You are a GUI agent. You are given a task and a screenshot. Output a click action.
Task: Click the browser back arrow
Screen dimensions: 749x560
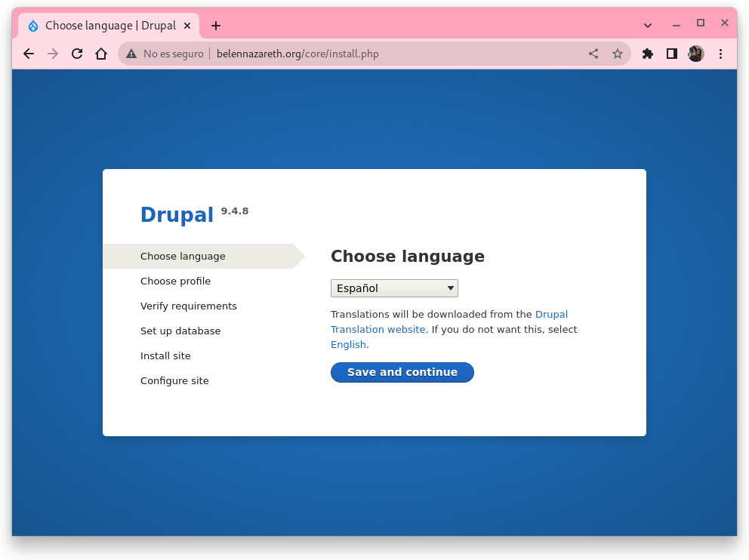click(29, 54)
